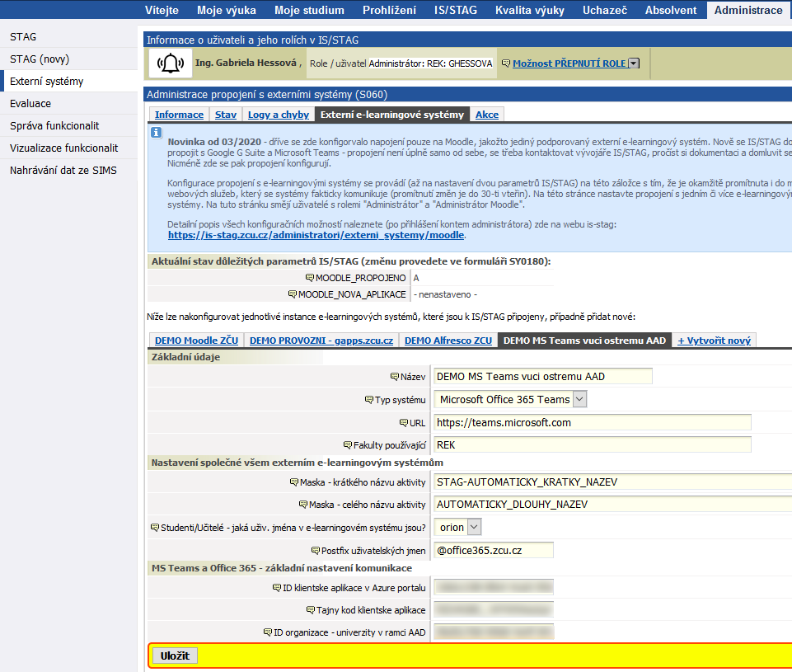
Task: Switch to the Logy a chyby tab
Action: 279,115
